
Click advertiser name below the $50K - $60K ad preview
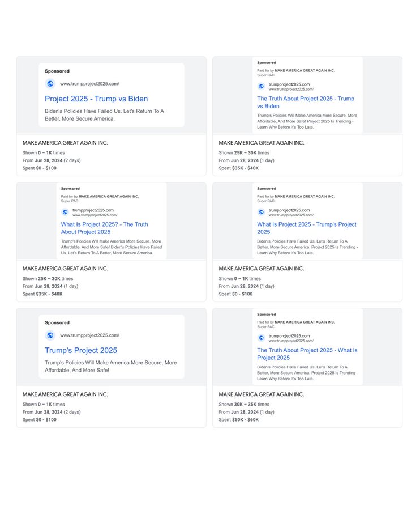pyautogui.click(x=262, y=394)
